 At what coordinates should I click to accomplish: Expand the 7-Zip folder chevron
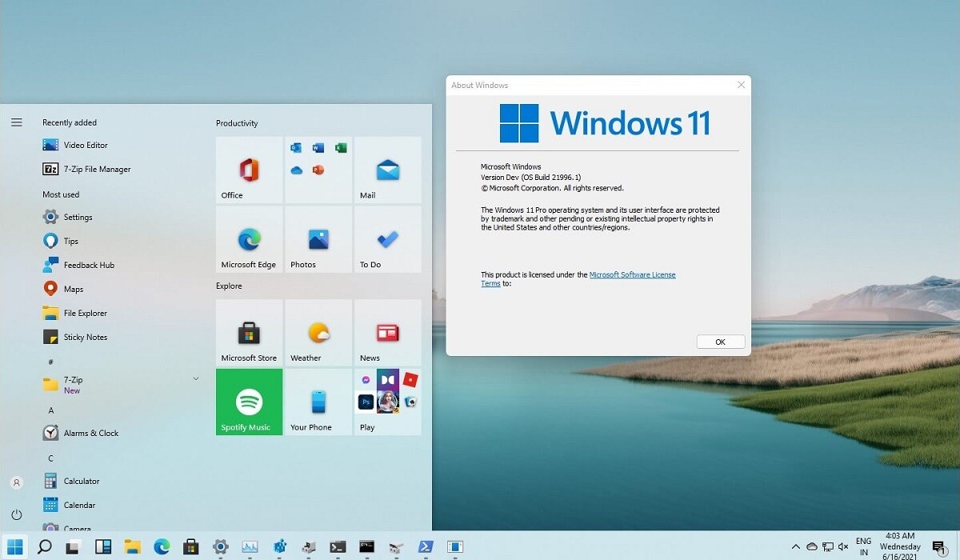pos(196,378)
